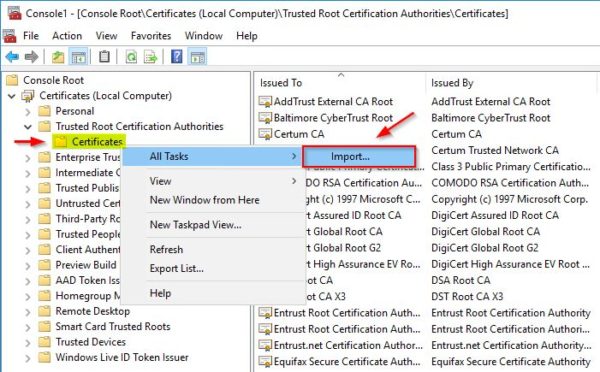Click the Back arrow toolbar icon
This screenshot has width=600, height=372.
(x=12, y=57)
